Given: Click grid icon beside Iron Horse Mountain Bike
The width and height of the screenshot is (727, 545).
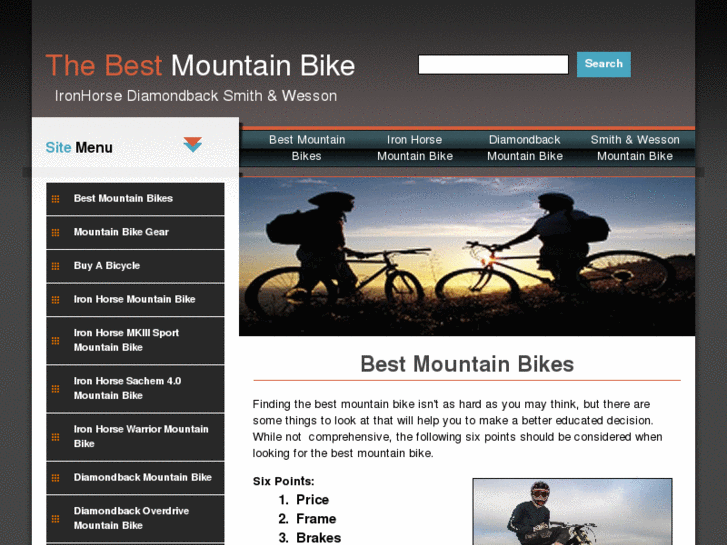Looking at the screenshot, I should (56, 300).
